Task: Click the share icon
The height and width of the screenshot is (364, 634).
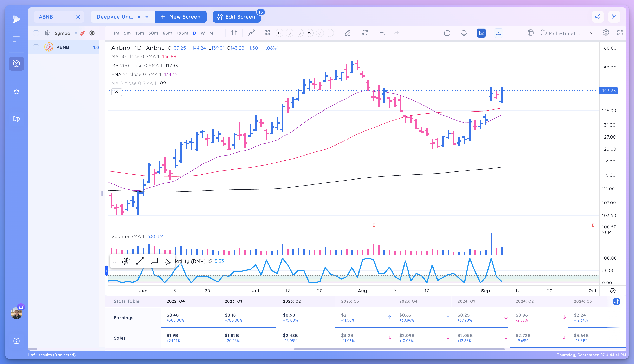Action: [x=598, y=17]
